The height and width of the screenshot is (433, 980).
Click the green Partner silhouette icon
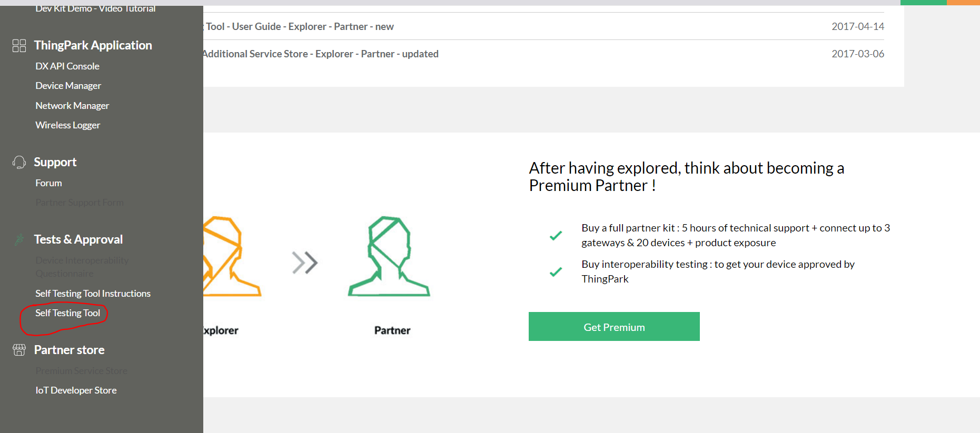pos(389,256)
